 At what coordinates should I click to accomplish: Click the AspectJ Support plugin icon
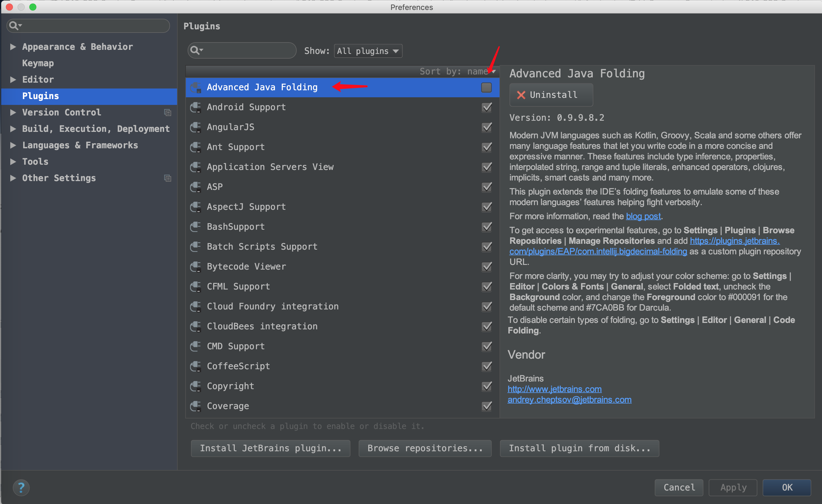coord(196,207)
